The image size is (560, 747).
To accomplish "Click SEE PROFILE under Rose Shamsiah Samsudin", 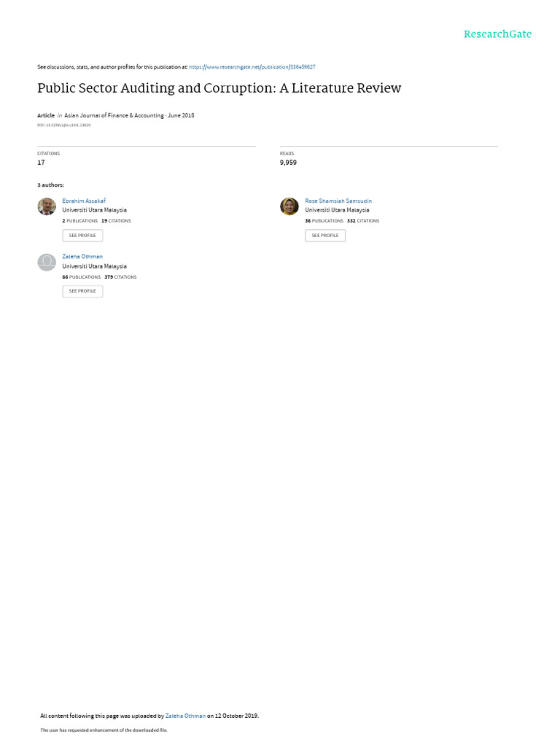I will tap(325, 236).
